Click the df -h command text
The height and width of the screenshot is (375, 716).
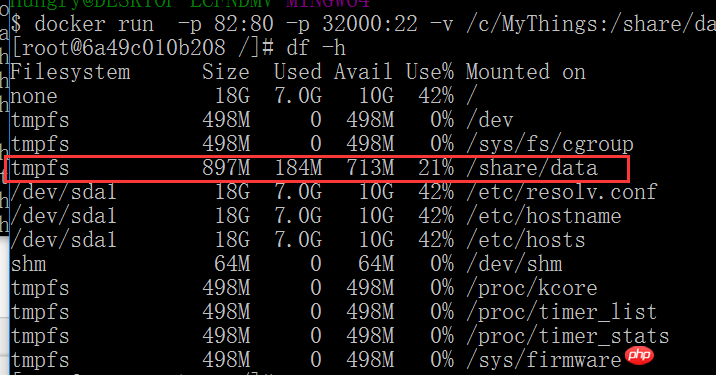click(316, 48)
